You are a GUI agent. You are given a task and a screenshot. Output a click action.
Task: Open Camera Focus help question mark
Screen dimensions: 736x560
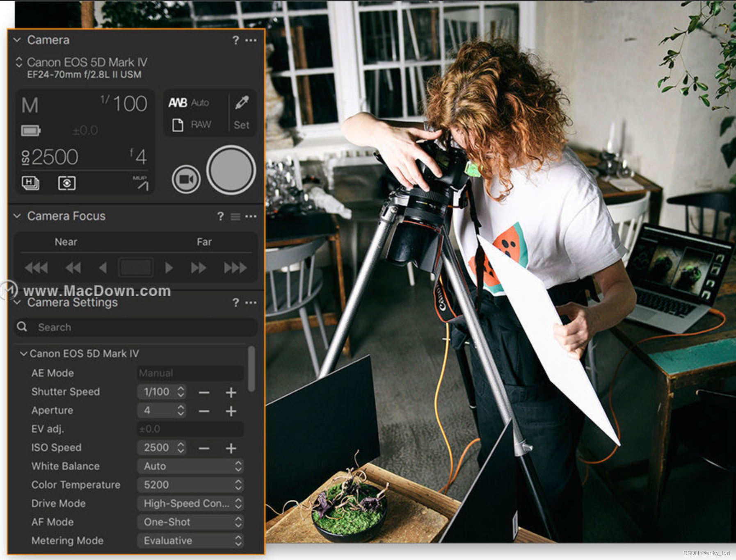tap(221, 216)
